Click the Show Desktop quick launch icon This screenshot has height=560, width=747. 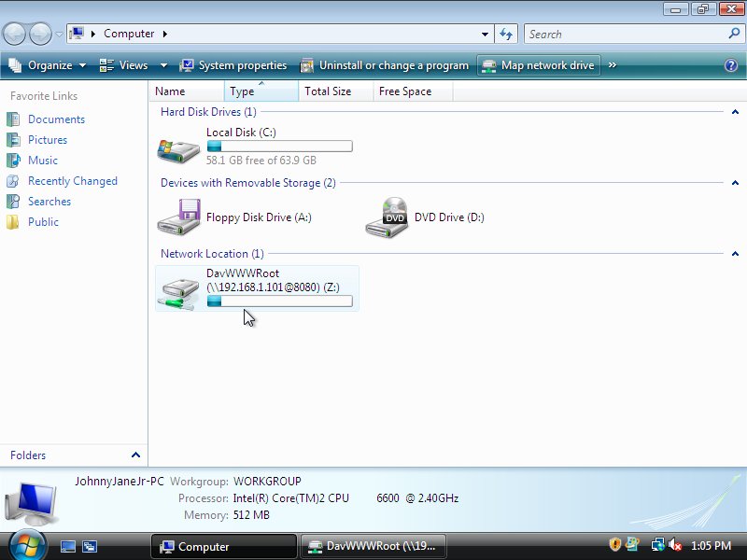pyautogui.click(x=68, y=547)
